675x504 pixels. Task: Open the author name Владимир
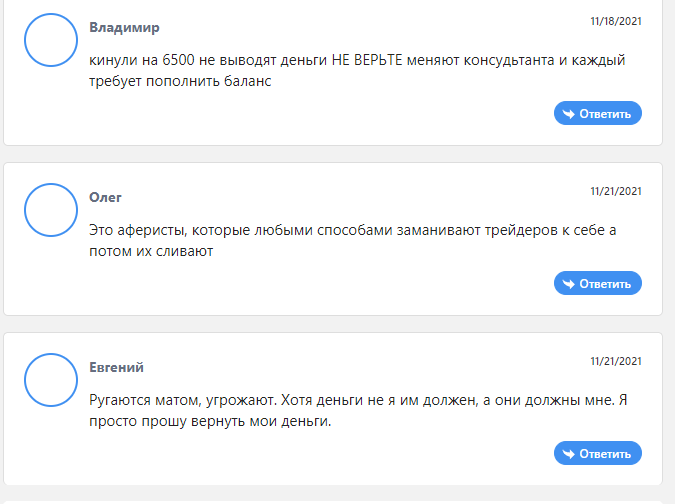click(124, 28)
